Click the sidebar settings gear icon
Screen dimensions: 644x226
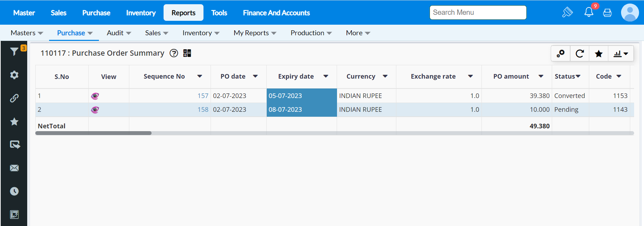[14, 75]
